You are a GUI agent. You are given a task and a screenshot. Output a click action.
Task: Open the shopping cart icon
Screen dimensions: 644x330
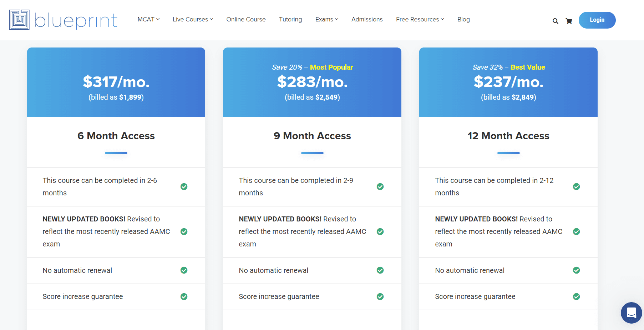click(569, 21)
